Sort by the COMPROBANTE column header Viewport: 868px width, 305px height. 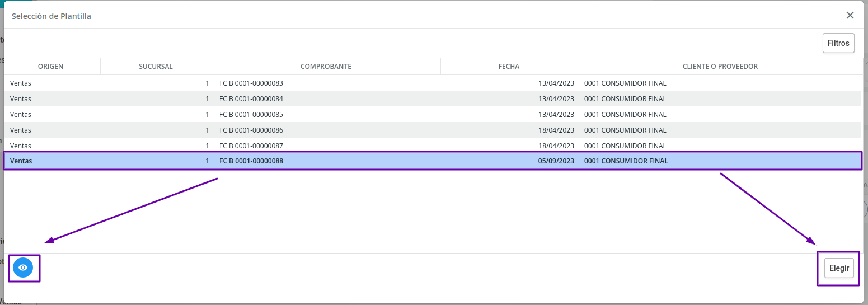tap(326, 67)
